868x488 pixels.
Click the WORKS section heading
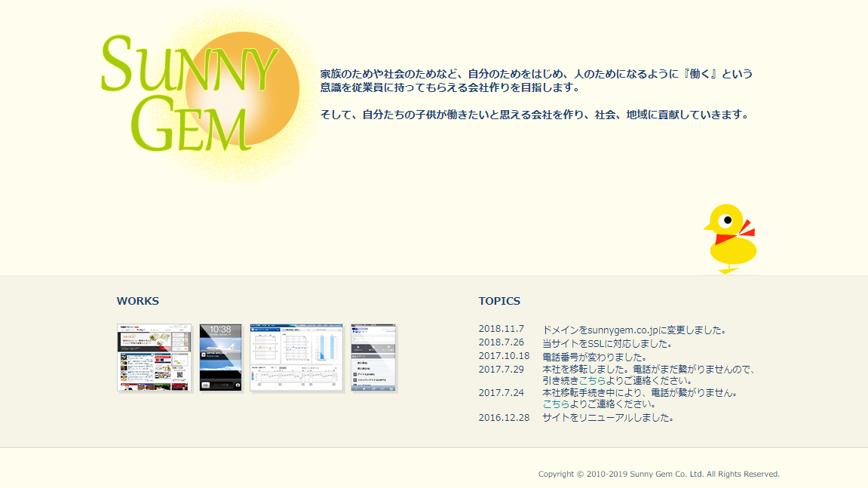click(x=137, y=301)
